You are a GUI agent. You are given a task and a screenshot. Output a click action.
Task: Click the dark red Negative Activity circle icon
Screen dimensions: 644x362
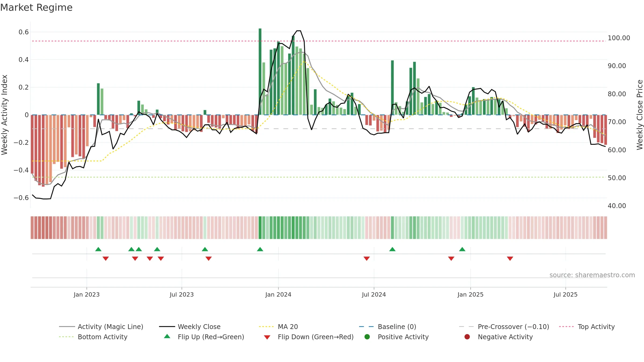(467, 337)
